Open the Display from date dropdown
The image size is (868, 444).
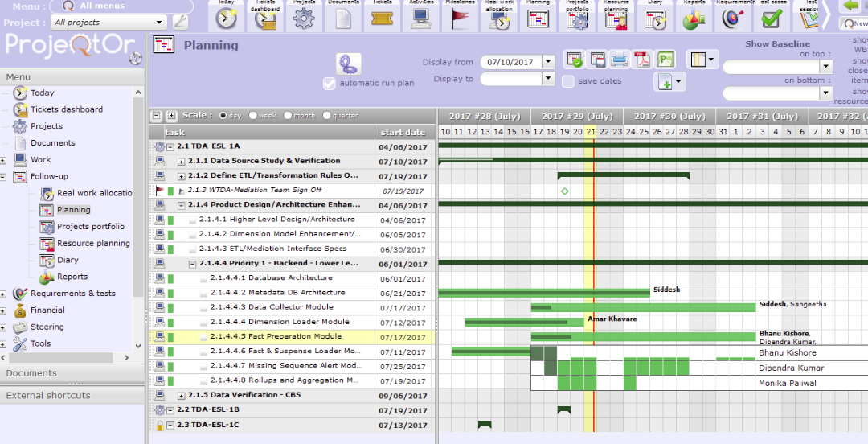548,62
